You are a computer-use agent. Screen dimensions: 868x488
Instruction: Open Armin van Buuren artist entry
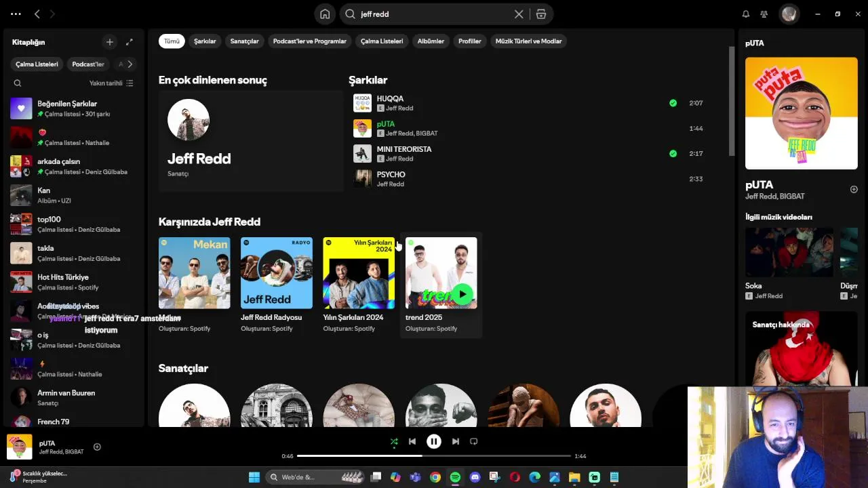pyautogui.click(x=74, y=398)
